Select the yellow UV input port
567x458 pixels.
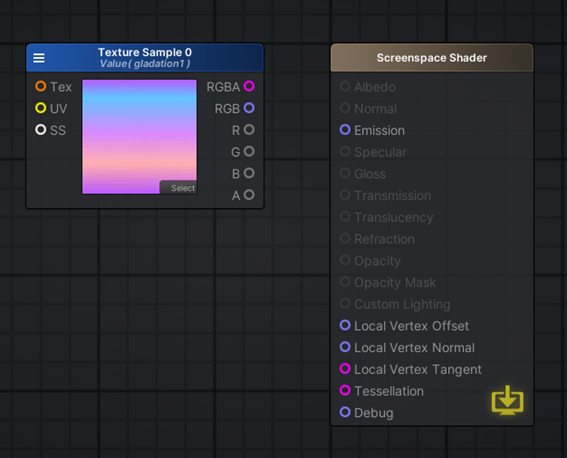[x=41, y=108]
